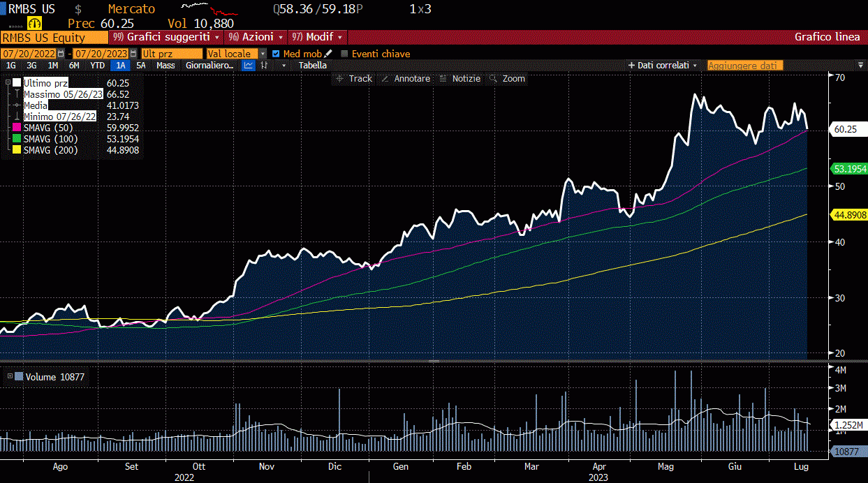Select the YTD time range
868x483 pixels.
(x=98, y=65)
